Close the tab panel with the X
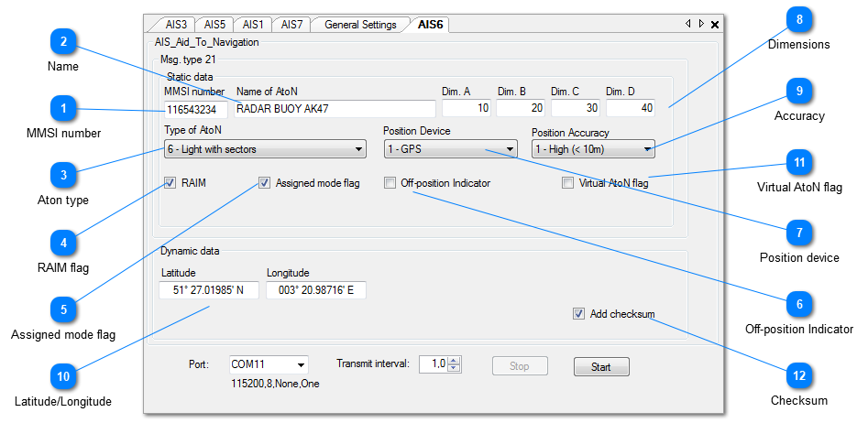 [x=715, y=25]
